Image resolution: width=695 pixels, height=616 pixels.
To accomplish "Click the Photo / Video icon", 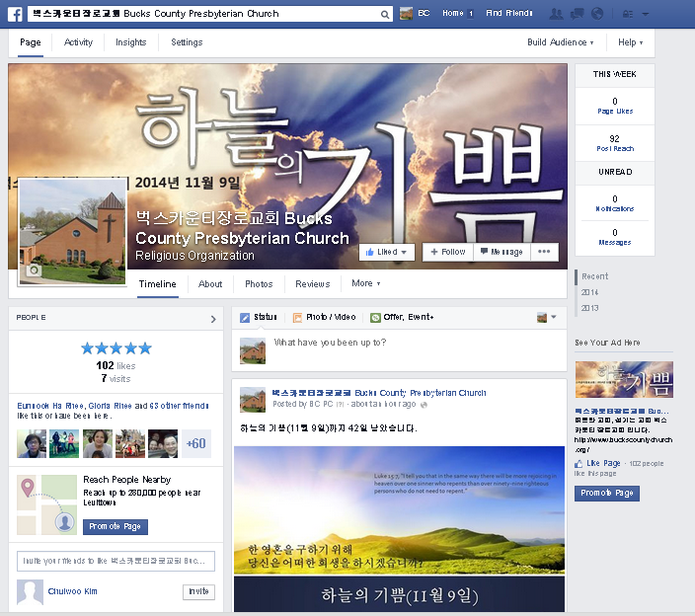I will (297, 318).
